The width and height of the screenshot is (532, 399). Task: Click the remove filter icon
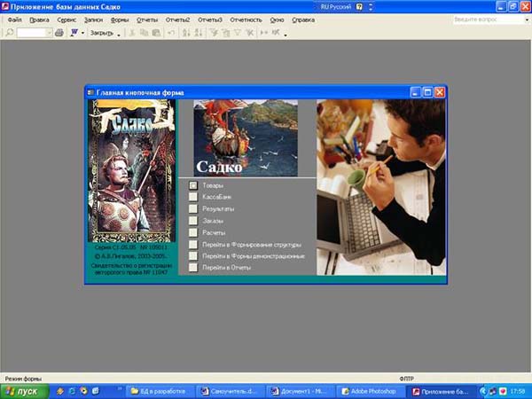click(x=250, y=33)
